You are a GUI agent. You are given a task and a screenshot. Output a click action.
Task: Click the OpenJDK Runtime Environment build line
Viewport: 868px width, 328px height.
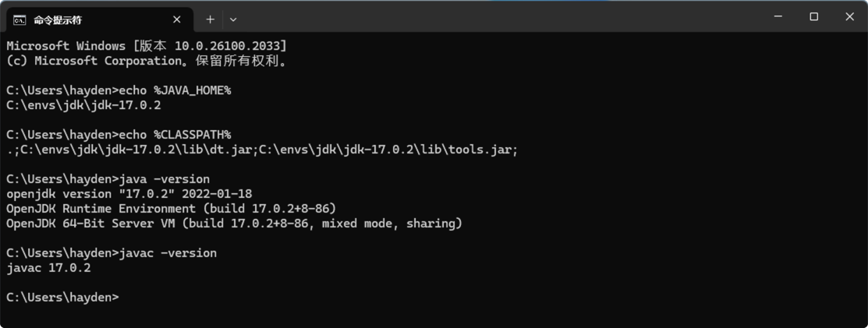(x=171, y=209)
